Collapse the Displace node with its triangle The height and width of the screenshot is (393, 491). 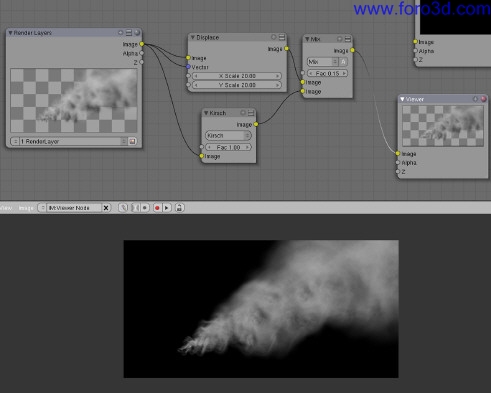pyautogui.click(x=193, y=37)
